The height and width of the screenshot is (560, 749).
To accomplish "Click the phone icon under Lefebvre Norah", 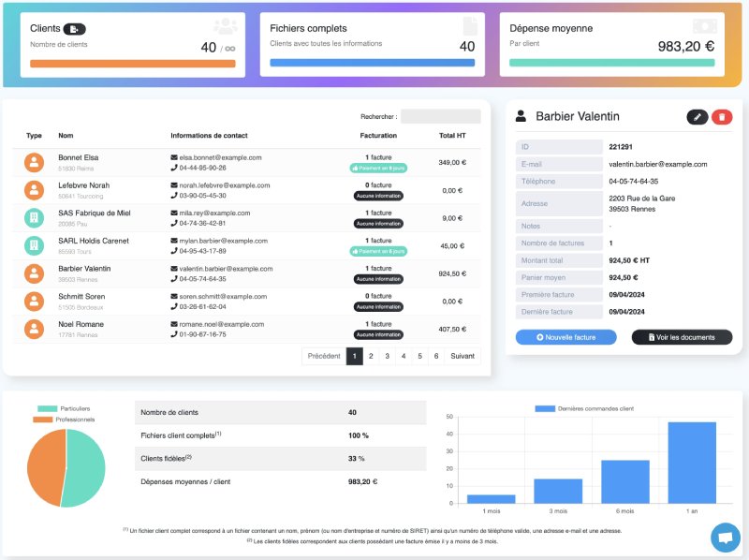I will click(x=173, y=196).
